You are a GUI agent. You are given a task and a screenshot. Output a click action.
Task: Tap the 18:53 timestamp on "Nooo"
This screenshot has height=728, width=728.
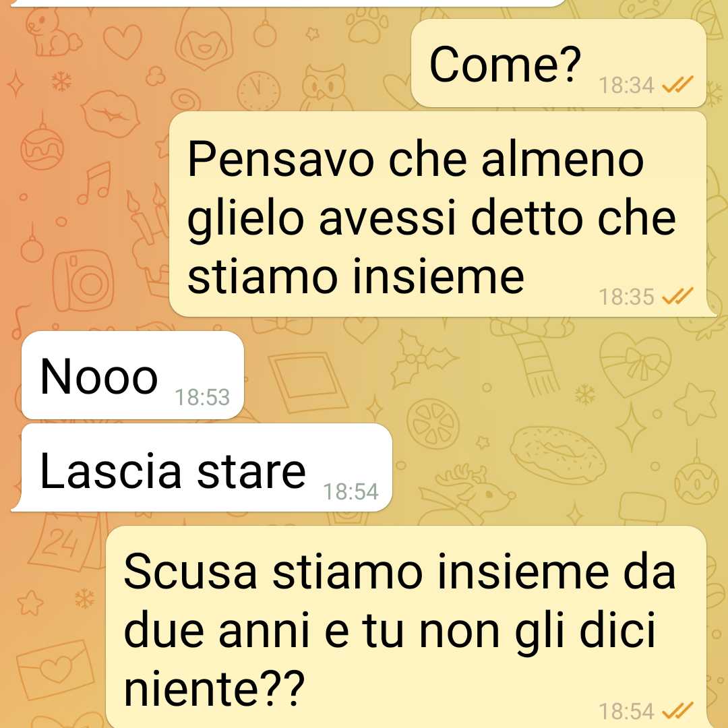click(x=202, y=398)
